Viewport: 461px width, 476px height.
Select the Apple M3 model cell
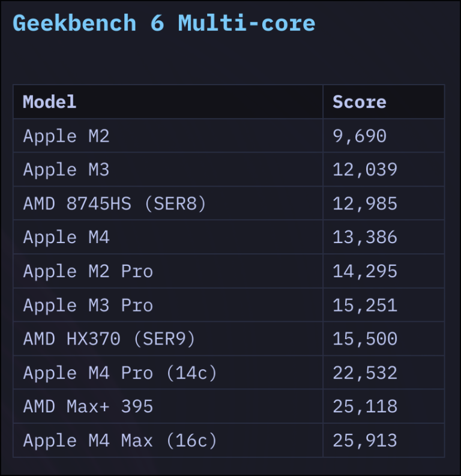[x=67, y=170]
